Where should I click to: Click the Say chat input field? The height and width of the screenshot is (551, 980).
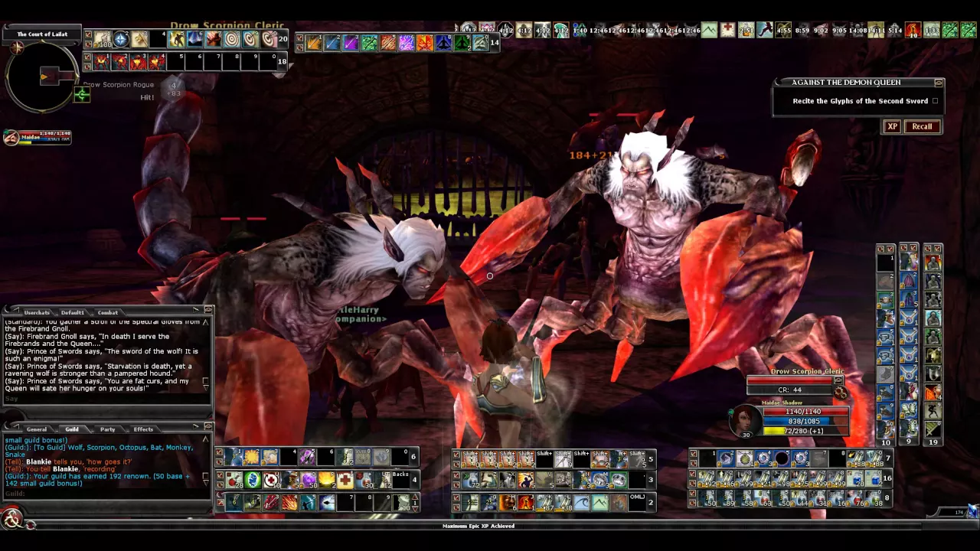pyautogui.click(x=106, y=399)
